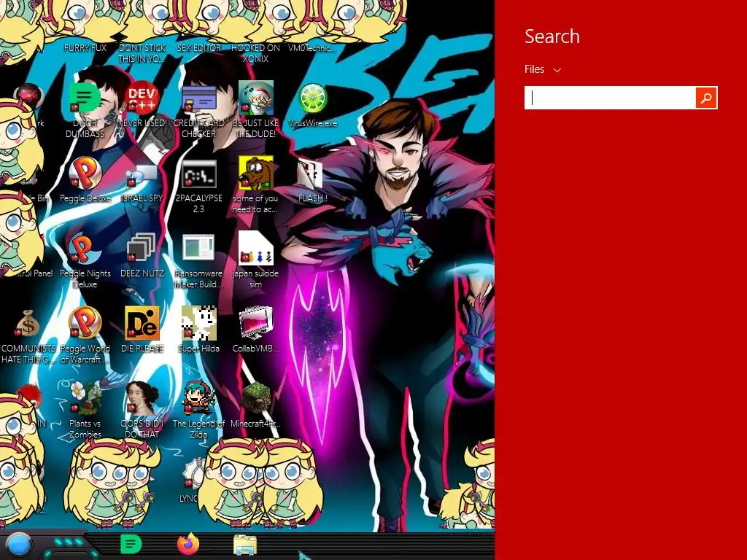Screen dimensions: 747x560
Task: Open the OOPS DID I DO THAT portrait icon
Action: click(142, 398)
